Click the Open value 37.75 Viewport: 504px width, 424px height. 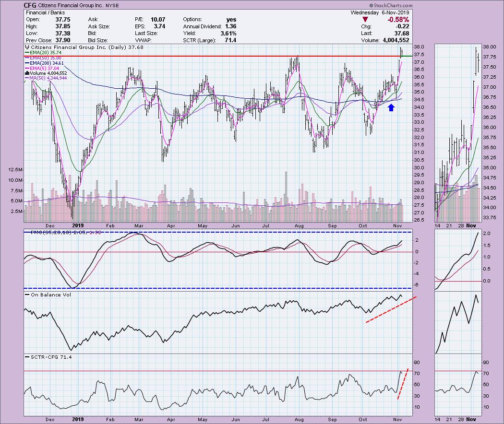pos(63,19)
